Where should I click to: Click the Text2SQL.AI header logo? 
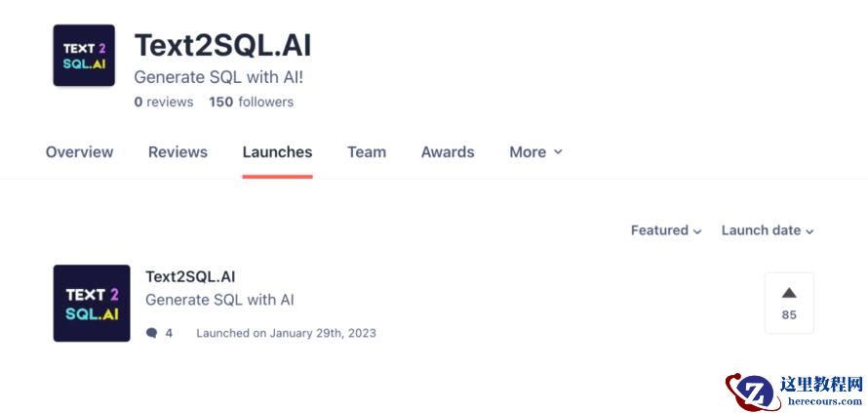(x=84, y=56)
